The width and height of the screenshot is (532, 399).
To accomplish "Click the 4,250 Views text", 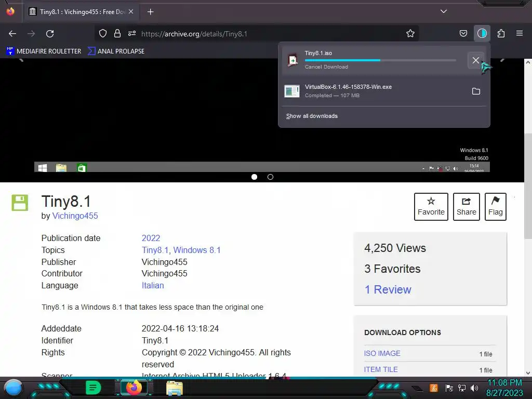I will pos(395,248).
